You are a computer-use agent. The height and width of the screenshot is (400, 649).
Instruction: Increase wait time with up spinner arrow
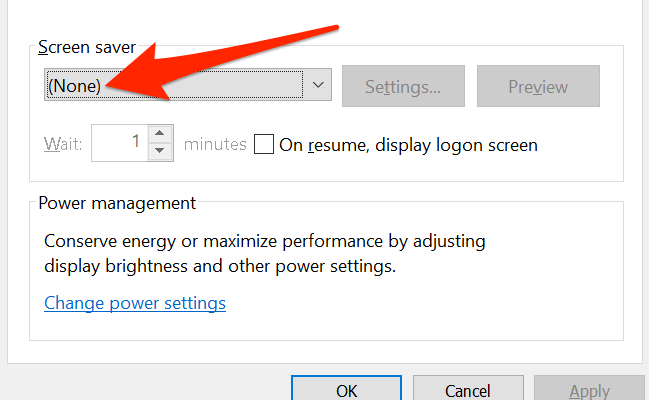[x=160, y=135]
